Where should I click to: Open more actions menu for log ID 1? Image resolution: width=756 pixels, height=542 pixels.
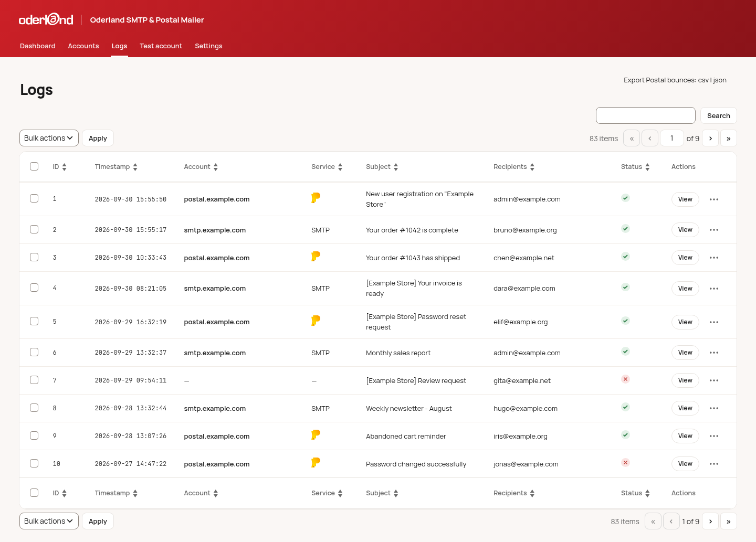click(714, 199)
